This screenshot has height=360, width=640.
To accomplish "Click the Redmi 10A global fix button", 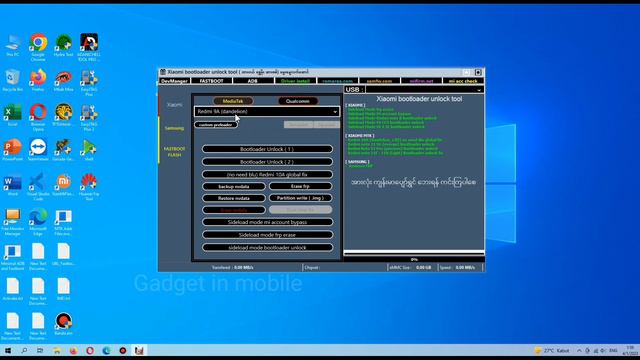I will pyautogui.click(x=267, y=174).
